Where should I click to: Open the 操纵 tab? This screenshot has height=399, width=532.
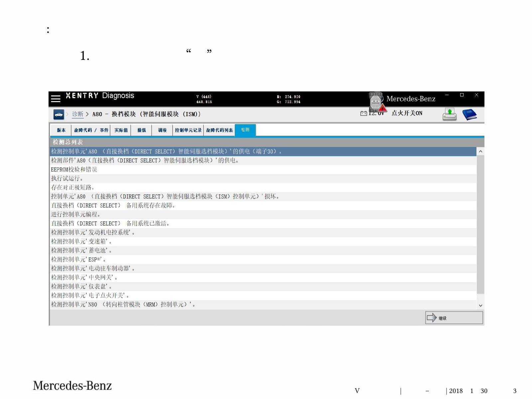(142, 130)
